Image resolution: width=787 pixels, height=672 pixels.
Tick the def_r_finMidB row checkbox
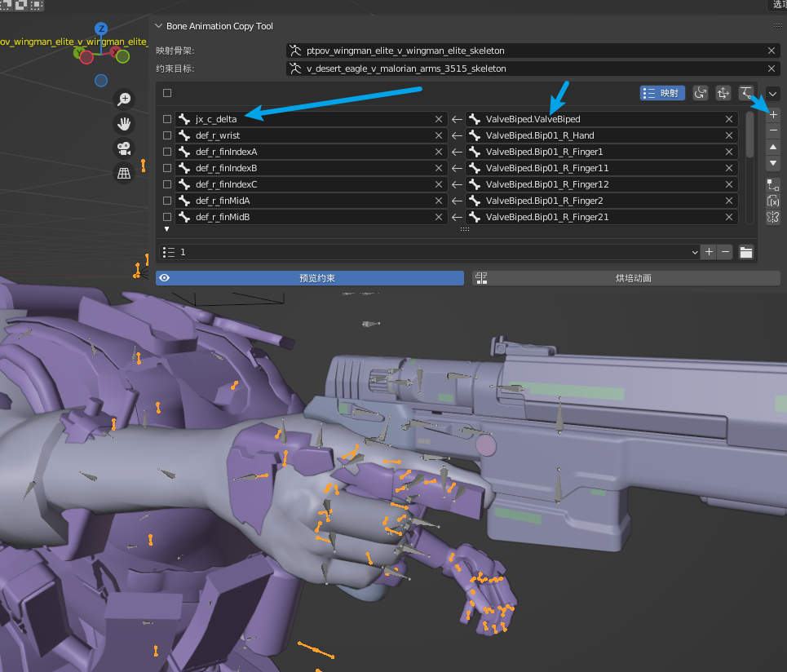pos(167,217)
